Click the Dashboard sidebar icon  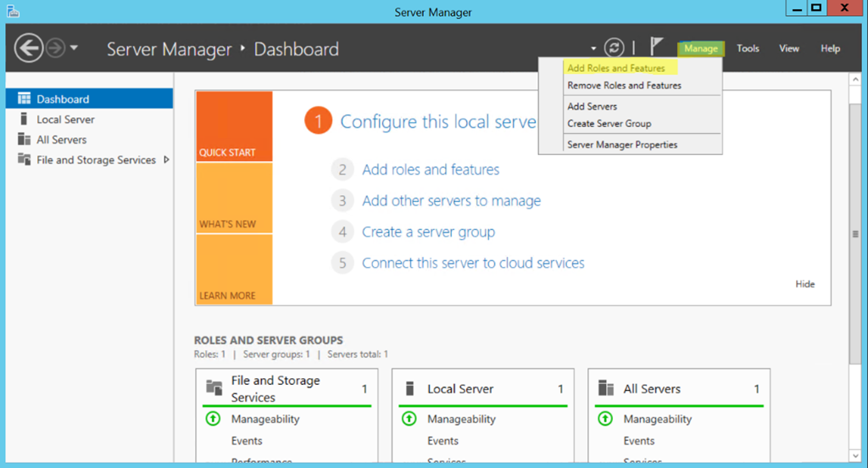click(x=24, y=98)
